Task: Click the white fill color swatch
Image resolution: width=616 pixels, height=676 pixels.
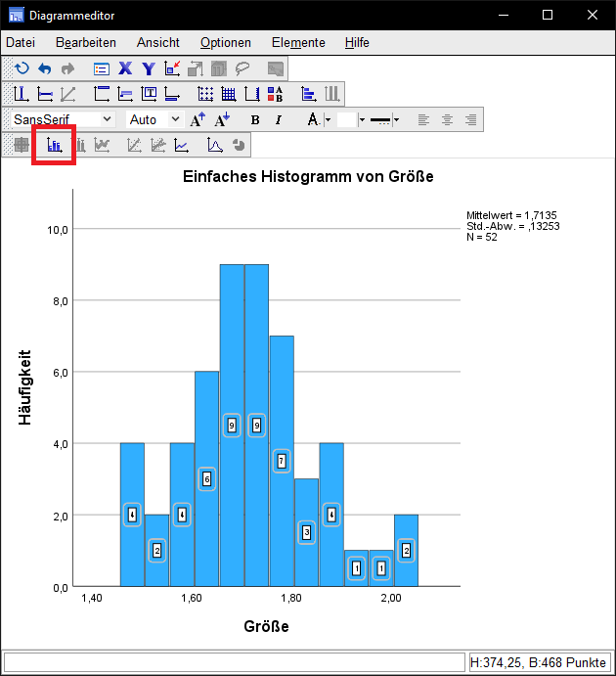Action: [x=347, y=119]
